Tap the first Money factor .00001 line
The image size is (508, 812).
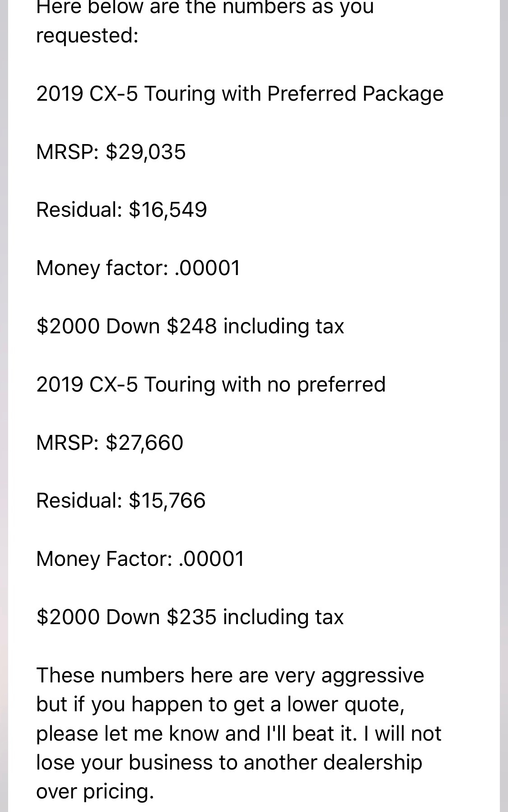click(x=138, y=268)
